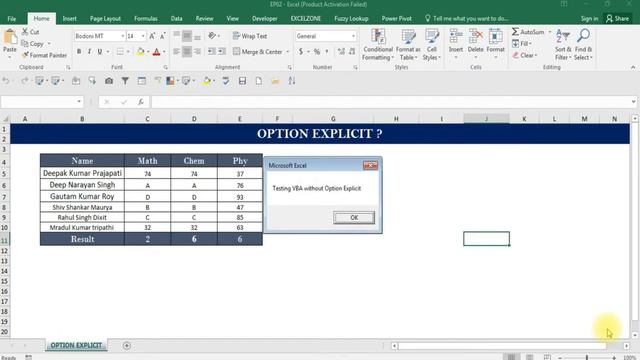Screen dimensions: 640x360
Task: Click the save disk icon in toolbar
Action: 242,81
